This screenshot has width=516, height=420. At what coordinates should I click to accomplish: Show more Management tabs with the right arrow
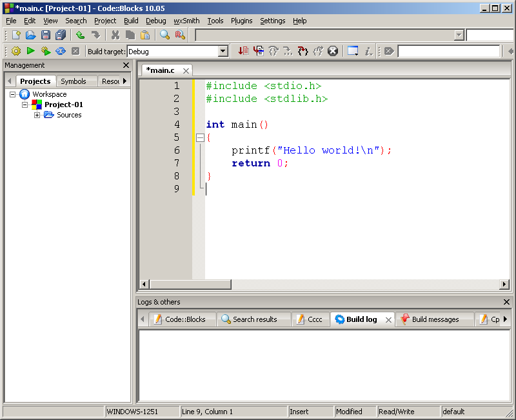[124, 81]
